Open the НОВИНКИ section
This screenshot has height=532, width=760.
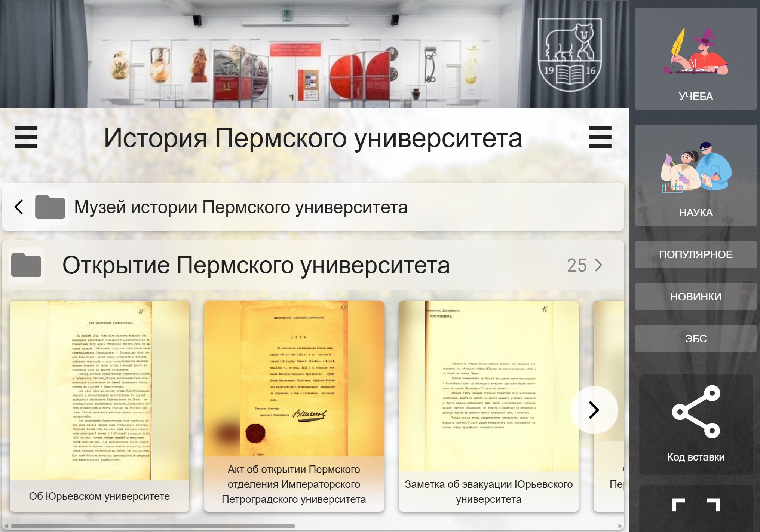coord(696,297)
